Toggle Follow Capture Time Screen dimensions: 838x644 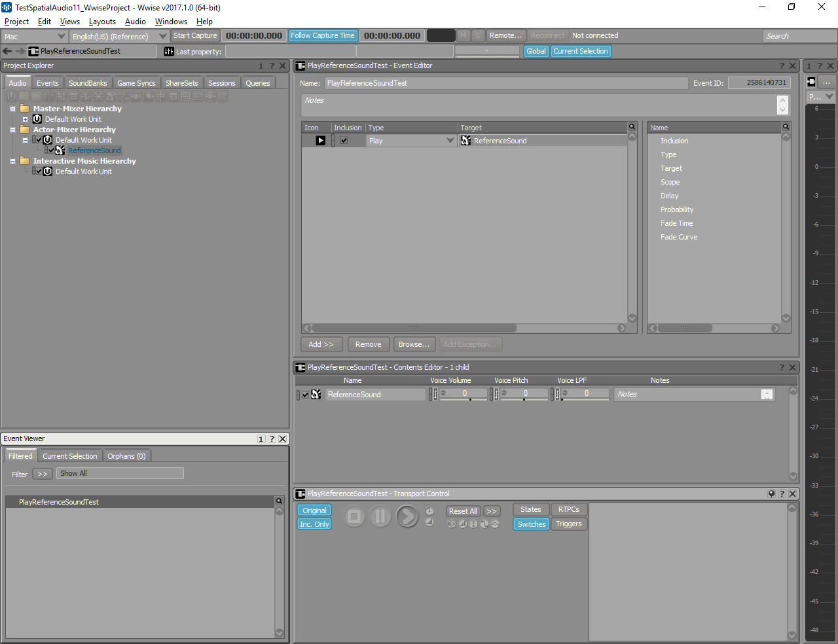[323, 36]
